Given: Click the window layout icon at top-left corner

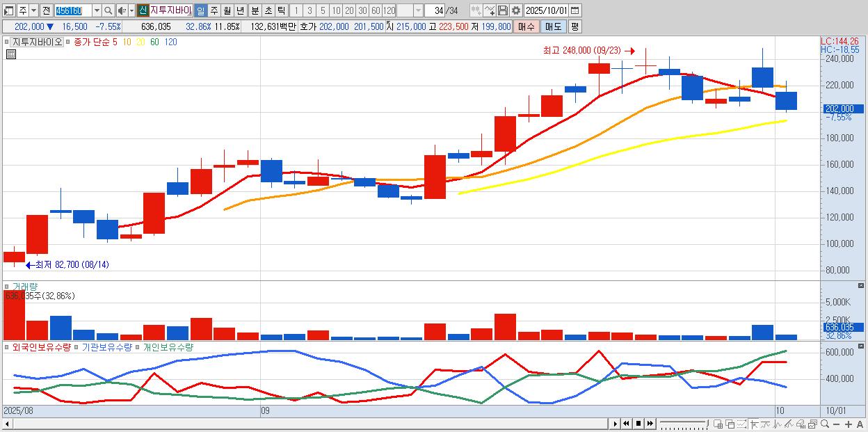Looking at the screenshot, I should click(x=9, y=10).
